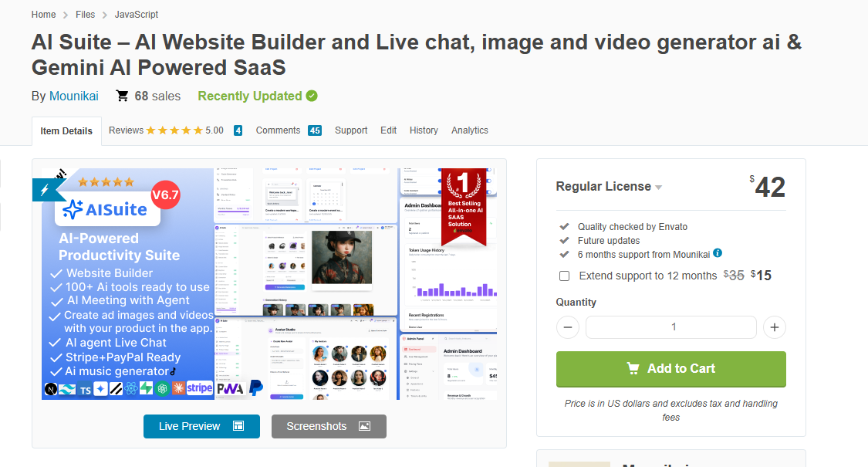868x467 pixels.
Task: View the Analytics tab
Action: pyautogui.click(x=469, y=130)
